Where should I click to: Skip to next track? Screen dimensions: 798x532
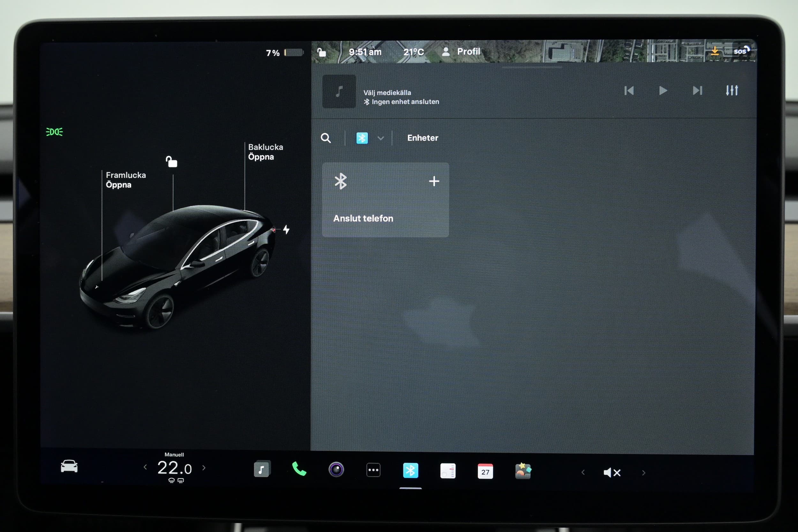[x=697, y=91]
